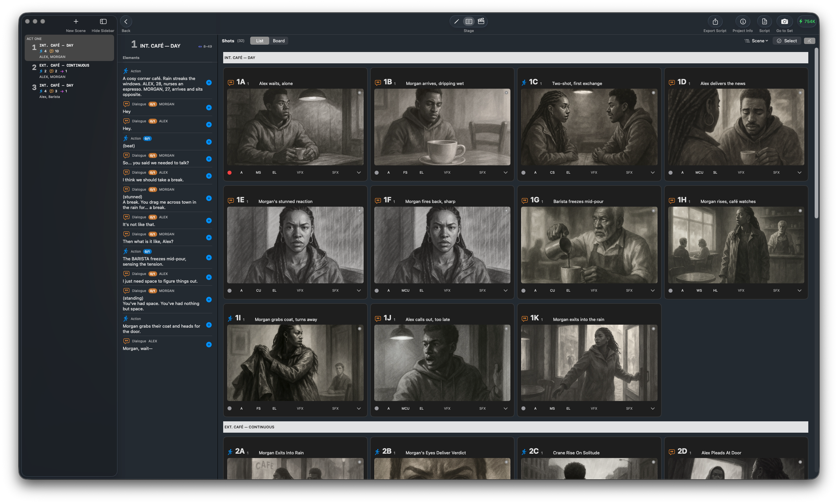Click dialogue icon on shot 1A
838x504 pixels.
click(x=231, y=83)
